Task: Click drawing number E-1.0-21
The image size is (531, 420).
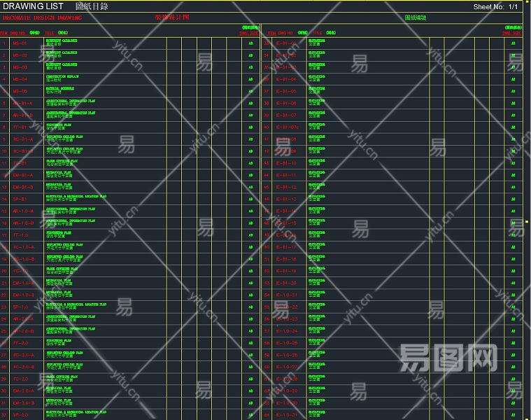Action: tap(287, 295)
